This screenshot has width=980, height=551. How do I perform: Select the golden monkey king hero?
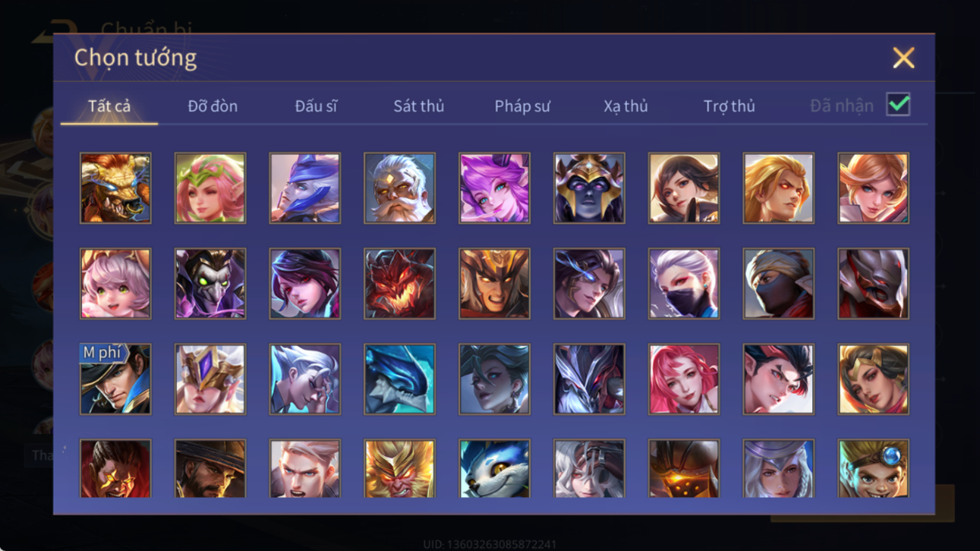[x=399, y=468]
